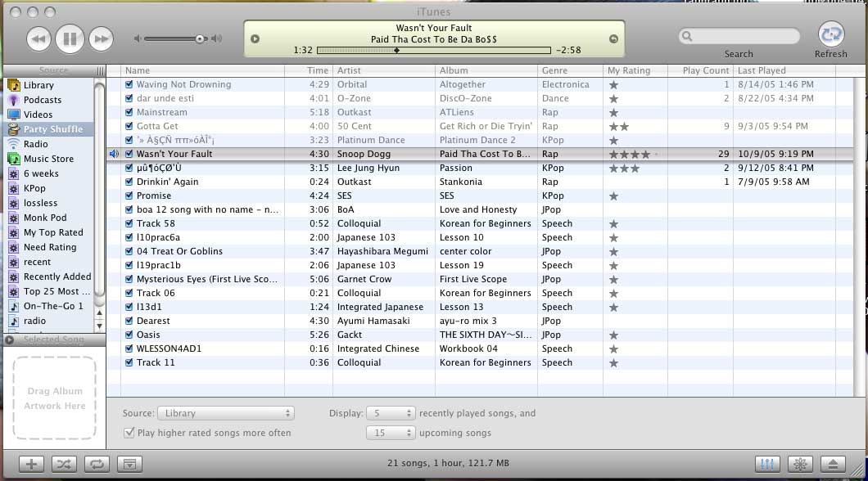Select the song 04 Treat Or Goblins

pyautogui.click(x=480, y=251)
